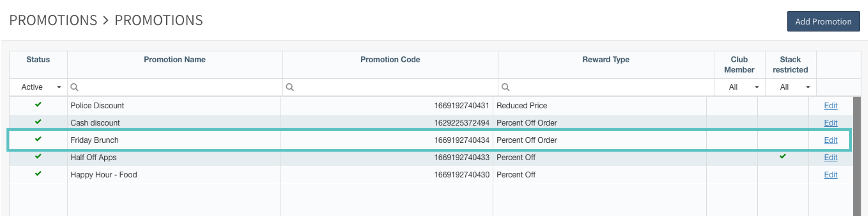
Task: Click Police Discount active status checkmark
Action: [x=38, y=104]
